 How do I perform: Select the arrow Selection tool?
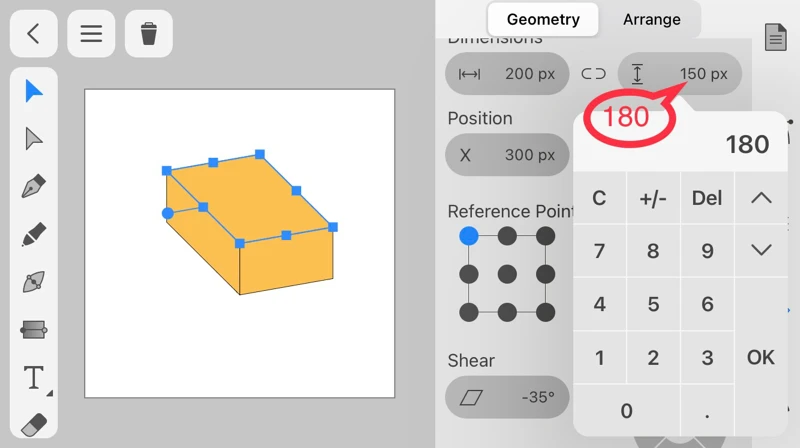point(34,91)
